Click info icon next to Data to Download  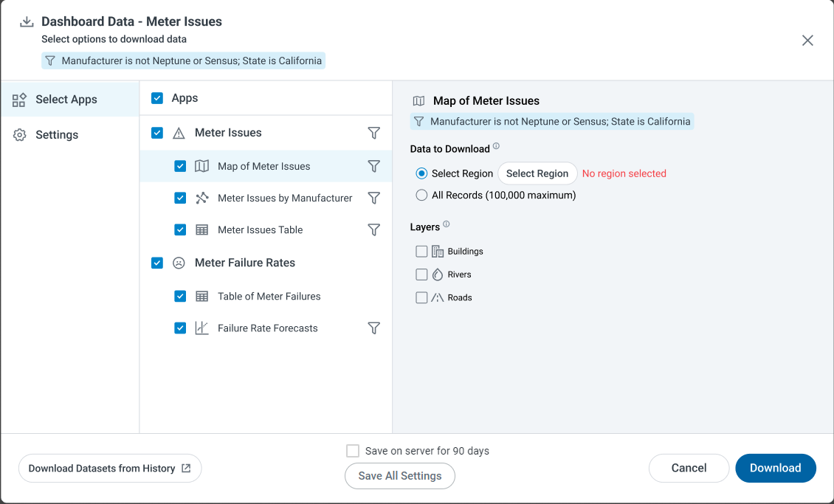[496, 146]
